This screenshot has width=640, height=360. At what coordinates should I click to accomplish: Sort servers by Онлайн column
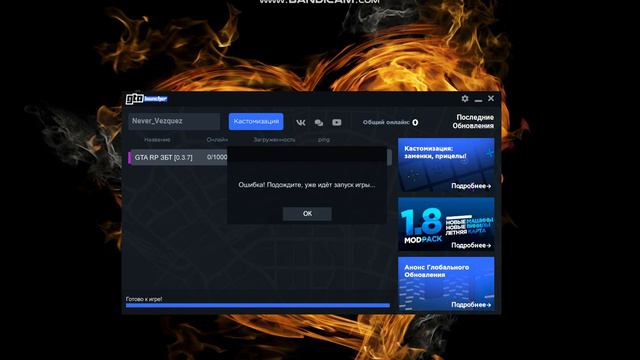(217, 140)
